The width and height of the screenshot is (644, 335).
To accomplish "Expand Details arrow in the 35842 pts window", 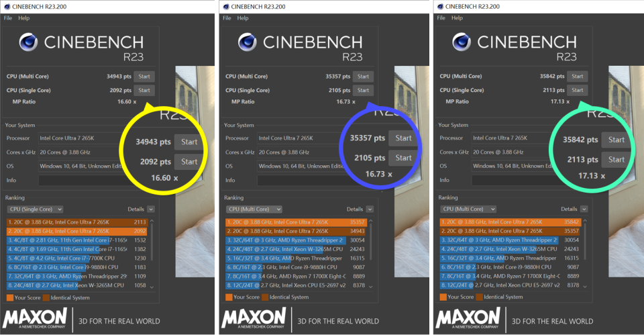I will point(584,209).
